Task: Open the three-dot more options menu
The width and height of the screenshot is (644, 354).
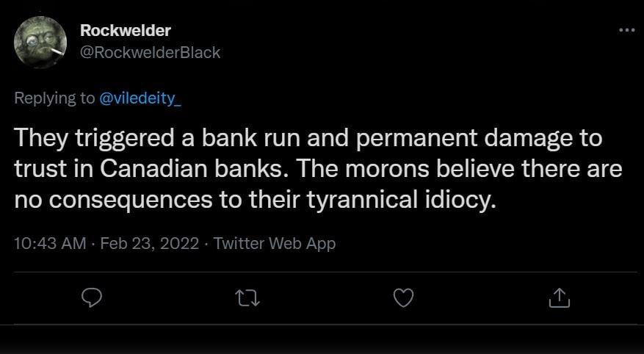Action: click(x=626, y=31)
